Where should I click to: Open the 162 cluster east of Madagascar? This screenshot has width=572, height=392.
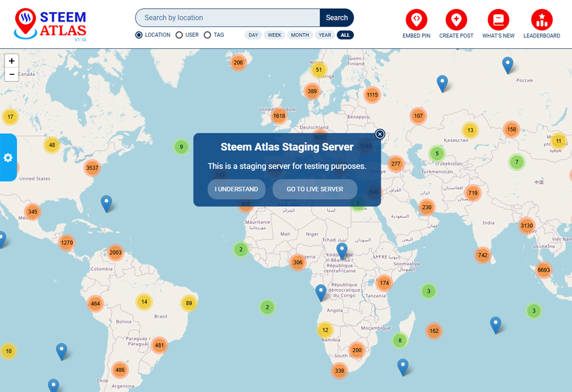433,331
